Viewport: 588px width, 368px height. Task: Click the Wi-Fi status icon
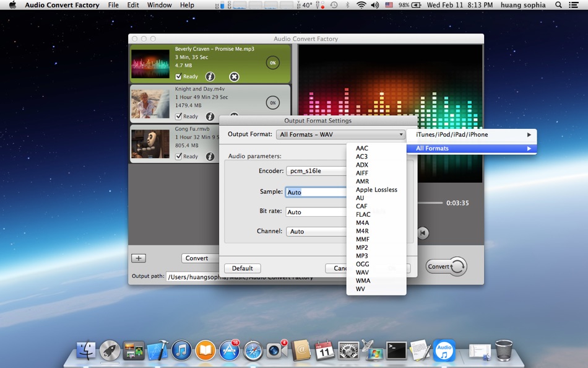[x=361, y=5]
